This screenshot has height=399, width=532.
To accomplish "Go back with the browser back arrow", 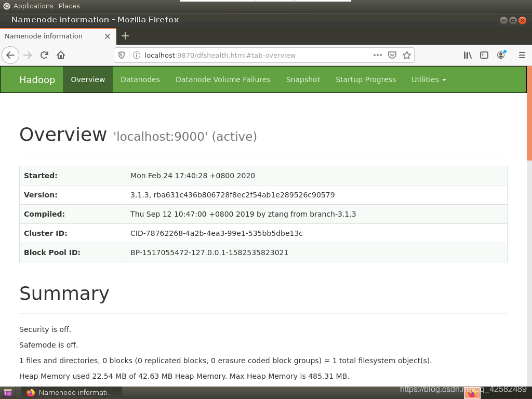I will click(x=10, y=55).
